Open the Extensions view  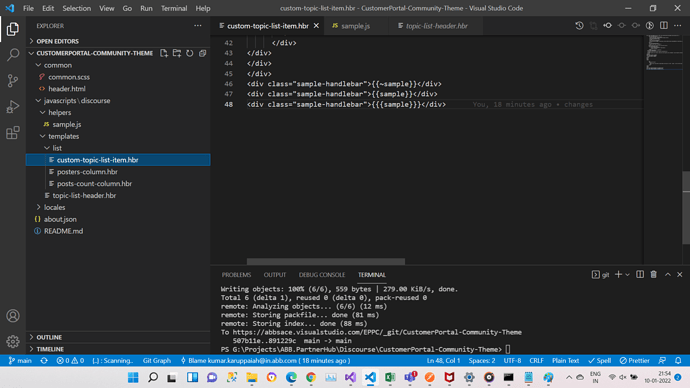[13, 132]
